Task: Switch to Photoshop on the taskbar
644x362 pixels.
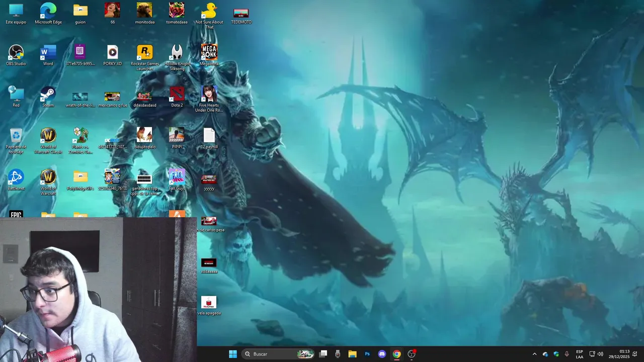Action: 367,354
